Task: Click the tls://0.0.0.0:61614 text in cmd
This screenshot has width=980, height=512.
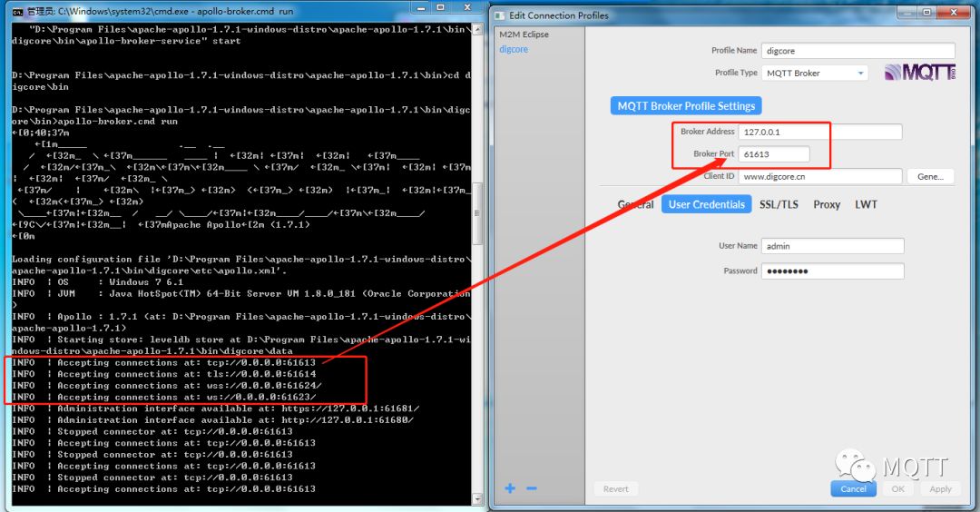Action: (261, 374)
